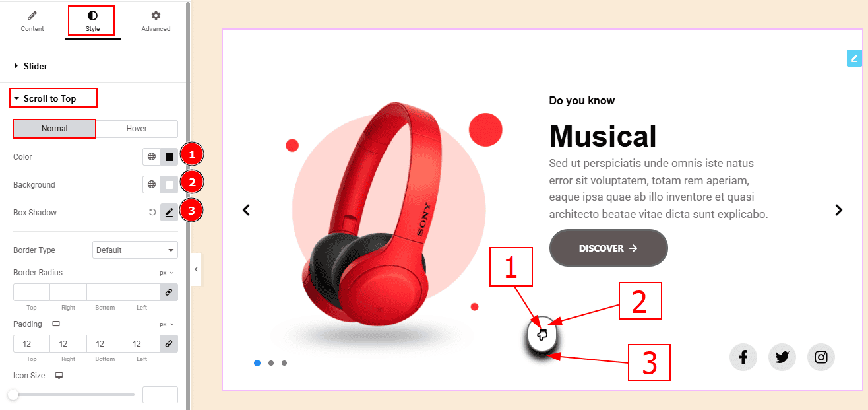Screen dimensions: 868x410
Task: Toggle the Padding link values icon
Action: pyautogui.click(x=169, y=344)
